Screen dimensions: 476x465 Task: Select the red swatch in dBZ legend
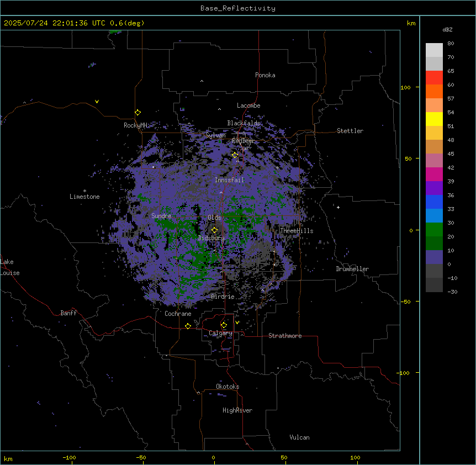pos(434,78)
